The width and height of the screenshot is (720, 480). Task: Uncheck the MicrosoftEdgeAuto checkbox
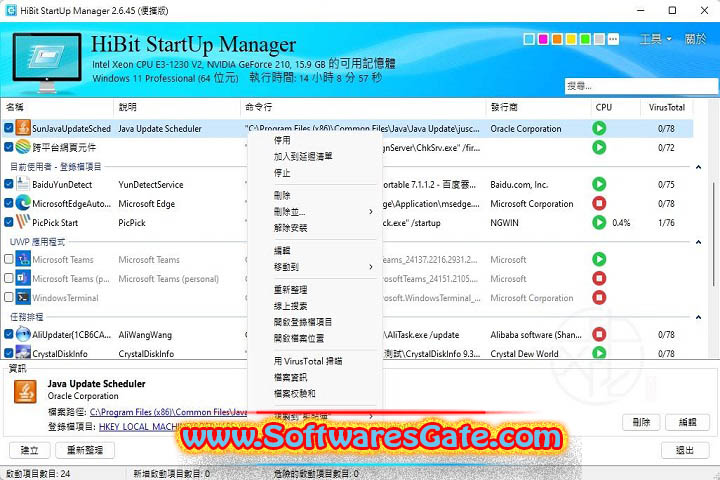pos(8,203)
